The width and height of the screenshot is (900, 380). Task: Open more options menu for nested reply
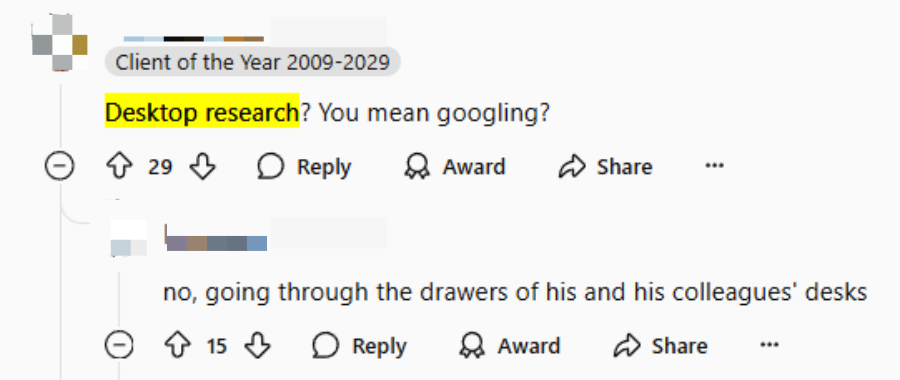(769, 346)
